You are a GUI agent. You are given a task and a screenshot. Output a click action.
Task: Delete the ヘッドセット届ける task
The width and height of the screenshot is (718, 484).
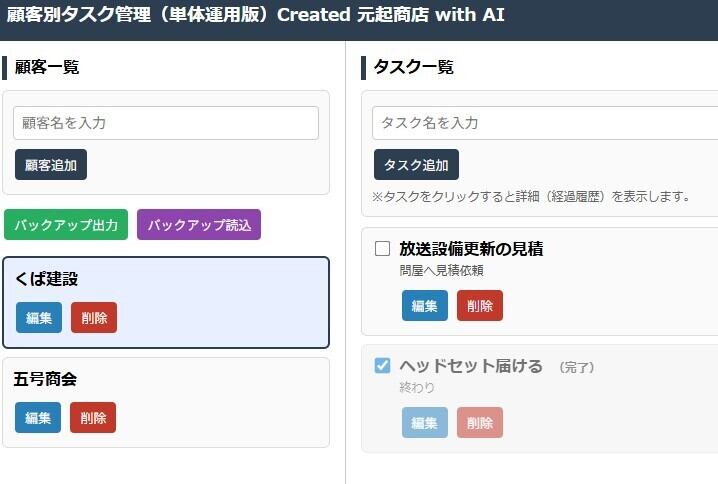[480, 422]
